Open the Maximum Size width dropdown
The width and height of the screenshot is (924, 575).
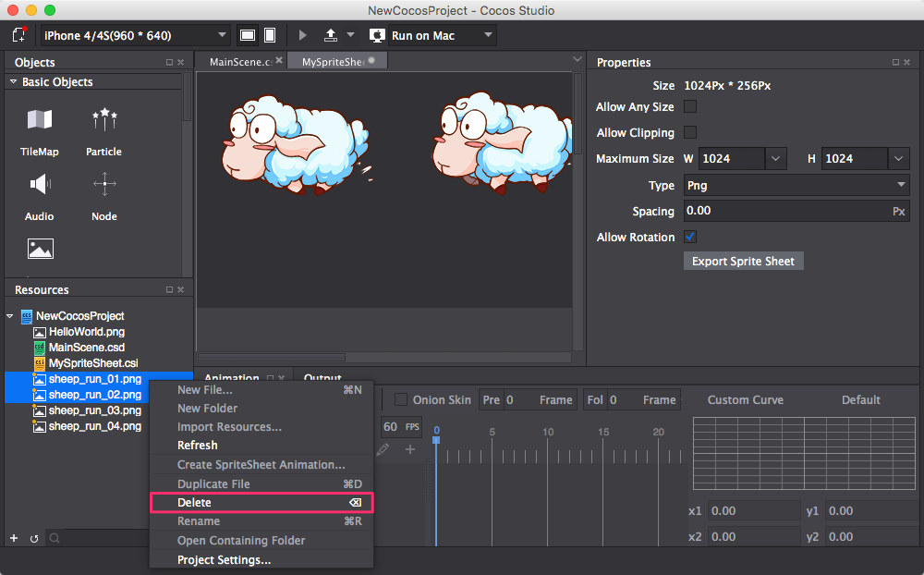(x=775, y=159)
